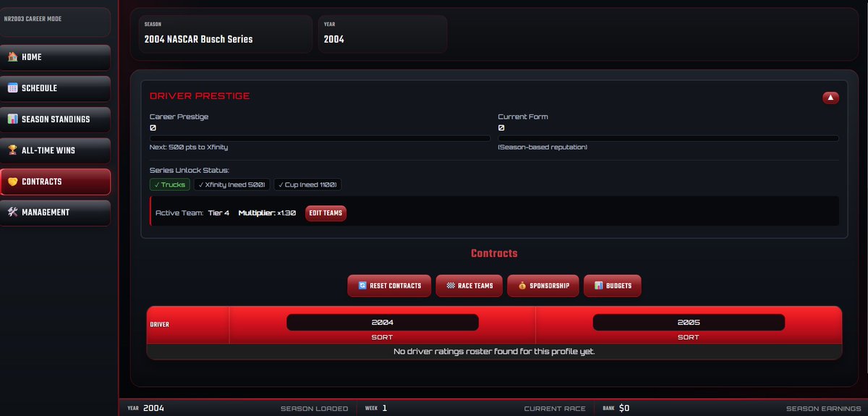
Task: Click the NR2003 Career Mode title box
Action: [x=55, y=22]
